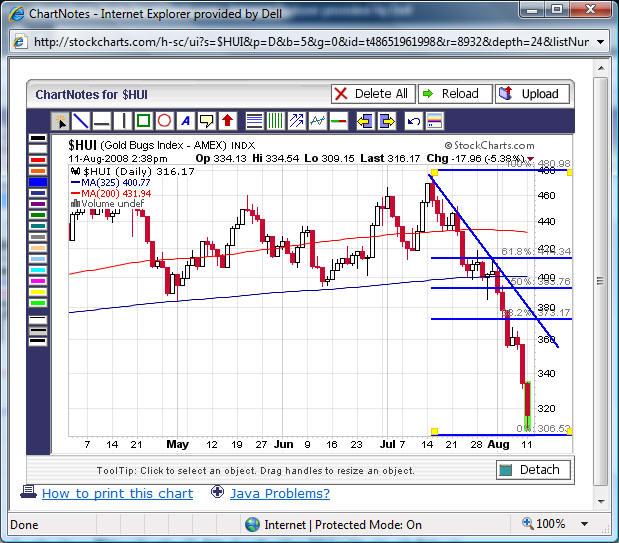Select the parallel arrows channel tool
The height and width of the screenshot is (543, 619).
(296, 121)
